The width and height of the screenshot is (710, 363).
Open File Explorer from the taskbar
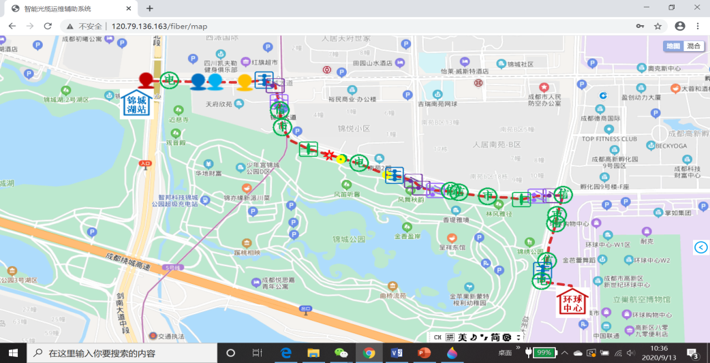click(313, 353)
